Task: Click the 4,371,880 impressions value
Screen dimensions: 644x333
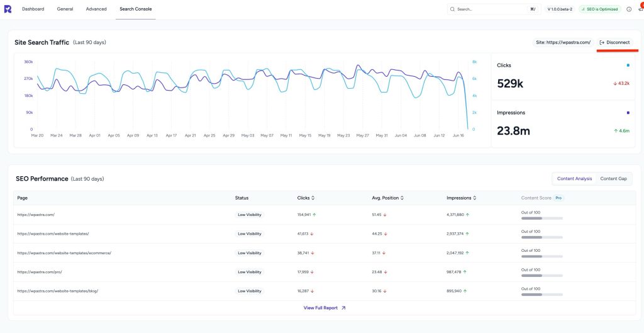Action: (x=455, y=215)
